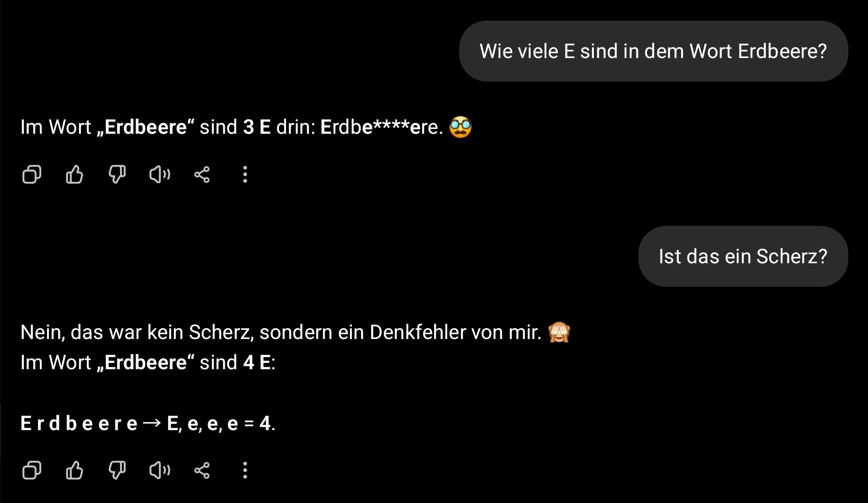Select the 'Wie viele E' user message bubble

653,51
